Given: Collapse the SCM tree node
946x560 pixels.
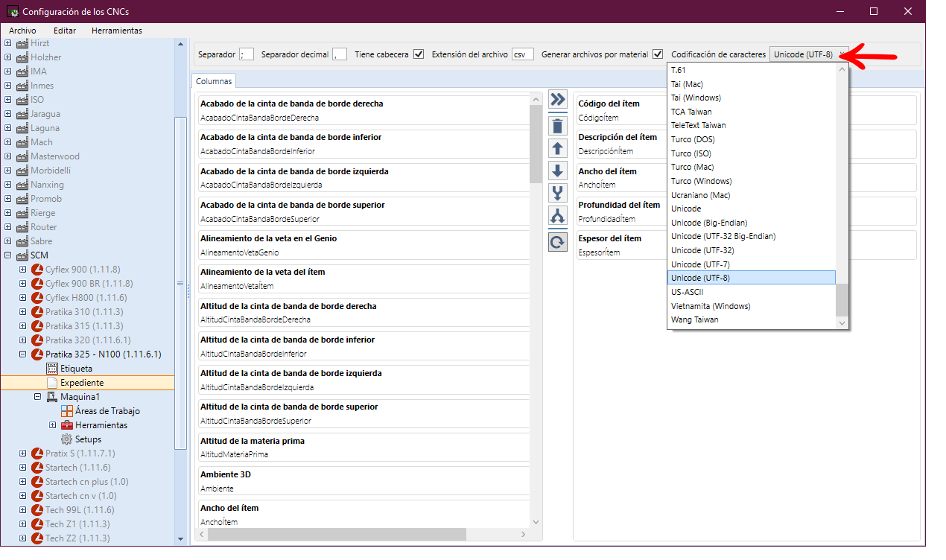Looking at the screenshot, I should (x=8, y=255).
